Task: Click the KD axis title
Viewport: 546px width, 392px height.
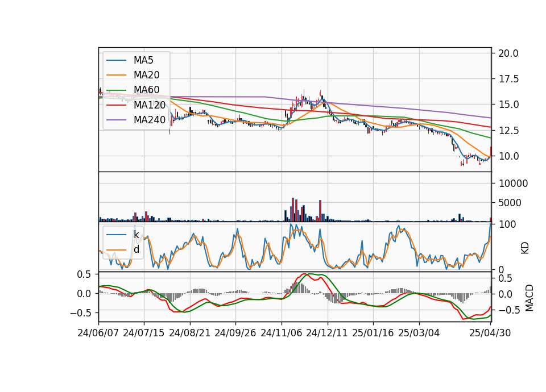Action: click(525, 248)
